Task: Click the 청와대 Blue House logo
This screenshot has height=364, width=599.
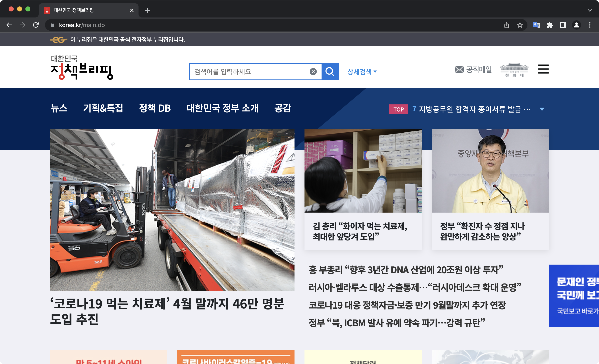Action: tap(514, 70)
